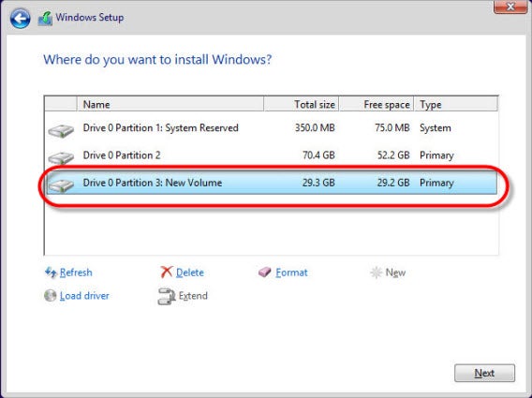This screenshot has width=532, height=398.
Task: Click the New partition star icon
Action: (x=376, y=273)
